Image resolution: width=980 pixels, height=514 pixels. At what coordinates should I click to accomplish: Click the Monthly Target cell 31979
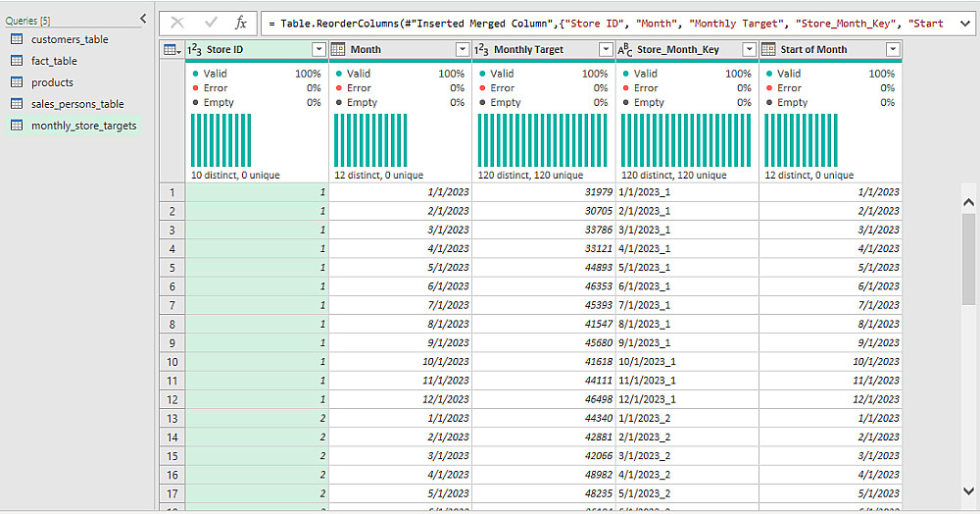(544, 192)
